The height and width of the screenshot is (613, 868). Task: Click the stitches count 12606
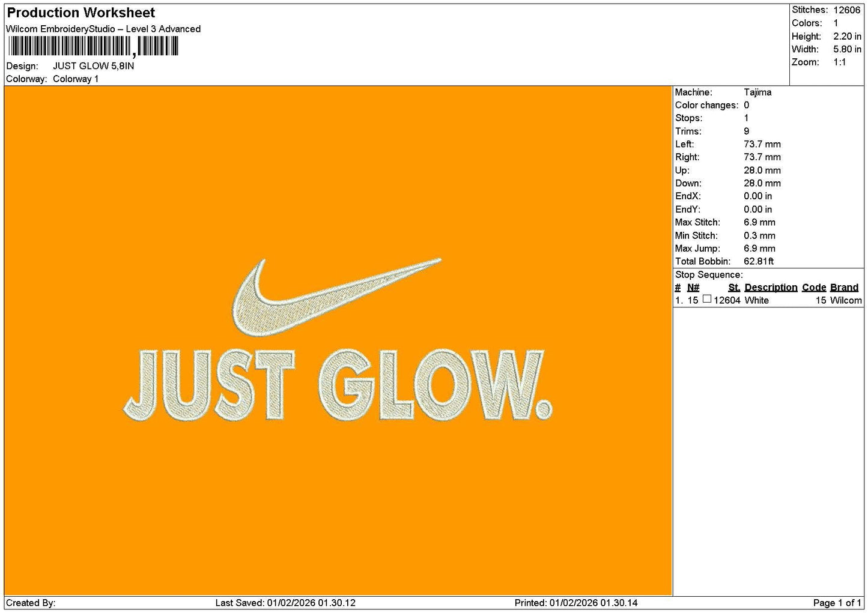846,10
